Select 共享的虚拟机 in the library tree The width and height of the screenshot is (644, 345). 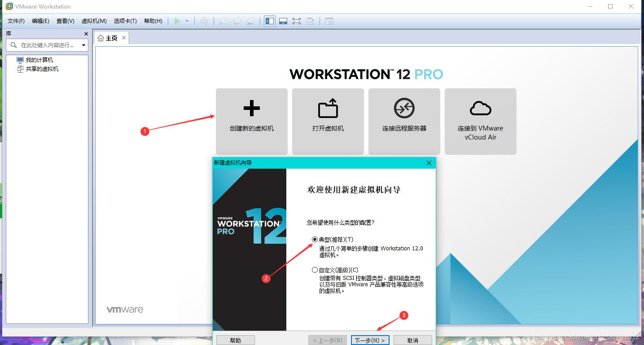(42, 69)
